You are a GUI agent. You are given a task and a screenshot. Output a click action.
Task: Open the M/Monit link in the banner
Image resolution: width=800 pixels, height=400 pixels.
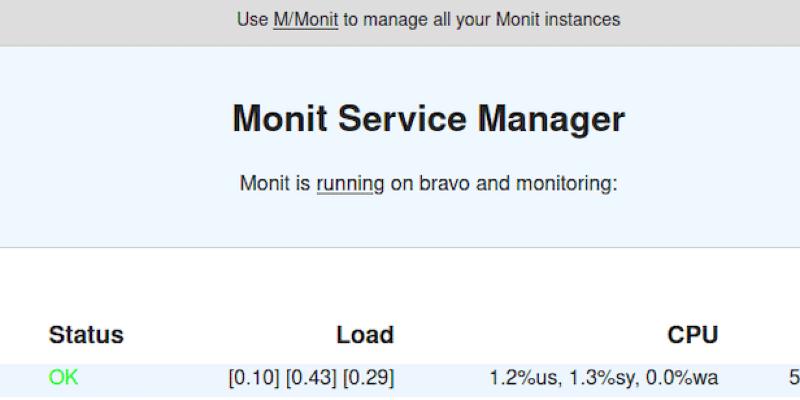pos(305,19)
